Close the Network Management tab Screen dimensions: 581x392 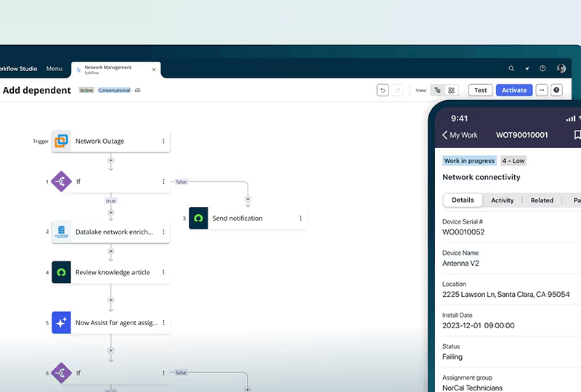tap(154, 70)
